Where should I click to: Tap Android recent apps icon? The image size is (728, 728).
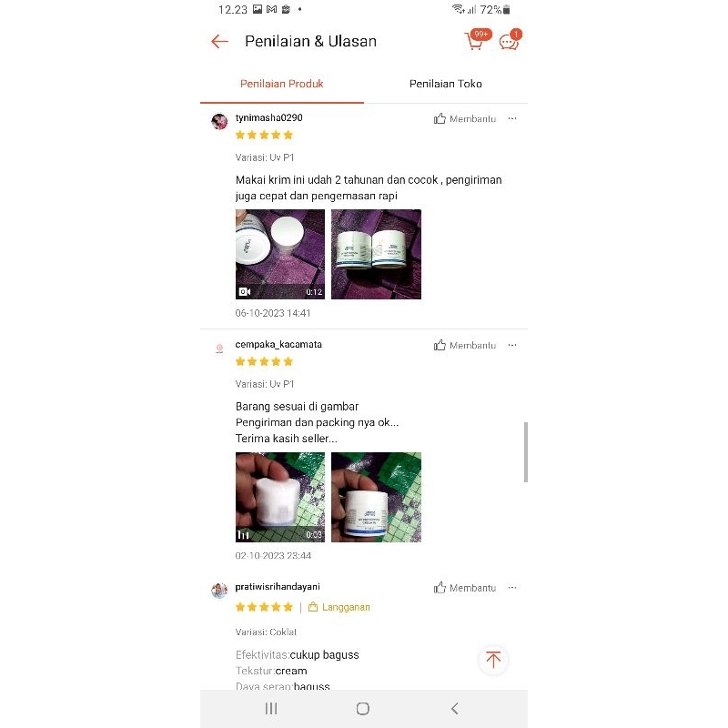click(271, 709)
